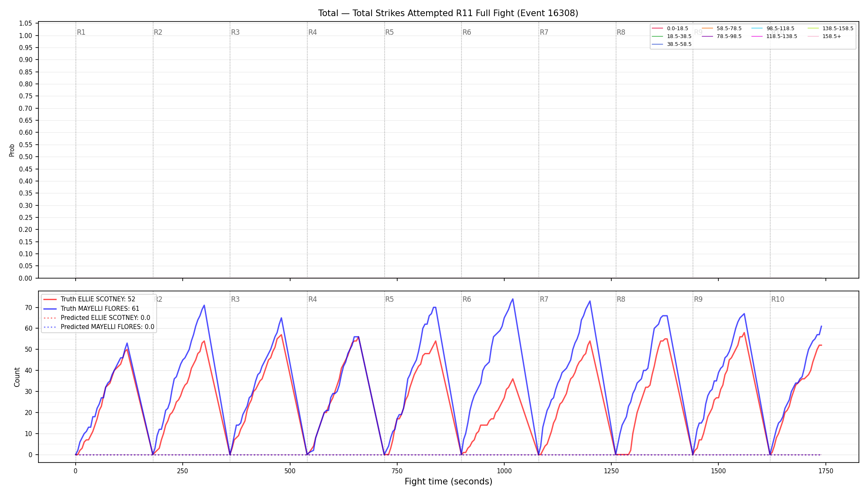This screenshot has width=868, height=496.
Task: Click the blue line swatch for Truth MAYELLI FLORES
Action: click(50, 309)
